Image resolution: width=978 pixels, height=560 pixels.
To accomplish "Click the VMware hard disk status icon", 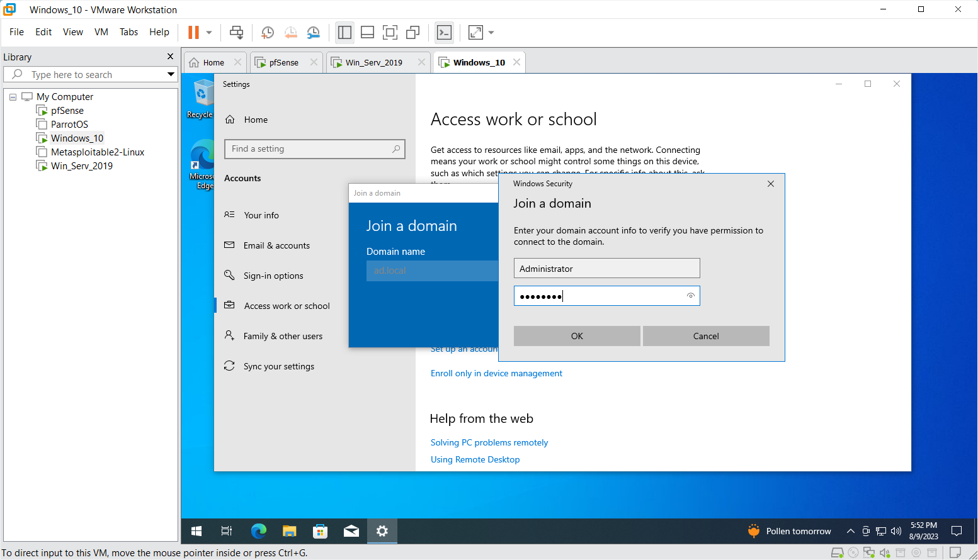I will coord(837,552).
